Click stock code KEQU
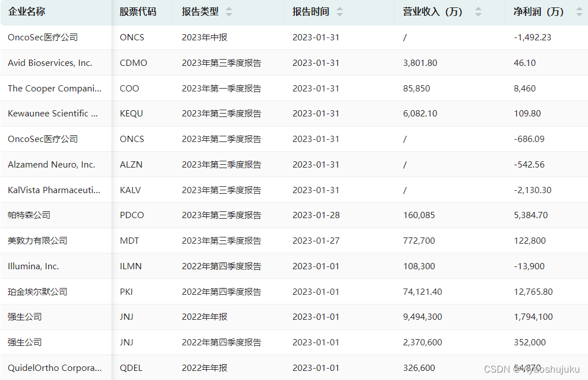Screen dimensions: 588x380 coord(132,114)
